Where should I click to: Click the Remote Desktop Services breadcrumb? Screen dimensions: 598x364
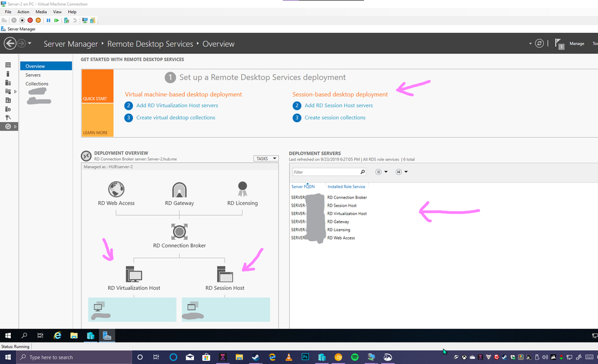[150, 44]
